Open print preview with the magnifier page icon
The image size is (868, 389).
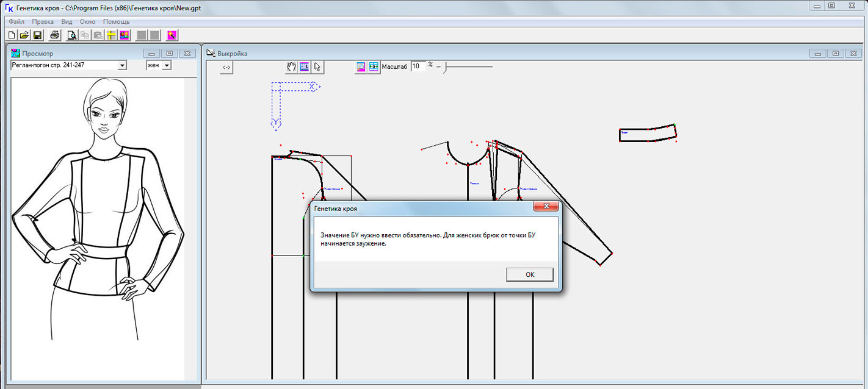coord(72,35)
